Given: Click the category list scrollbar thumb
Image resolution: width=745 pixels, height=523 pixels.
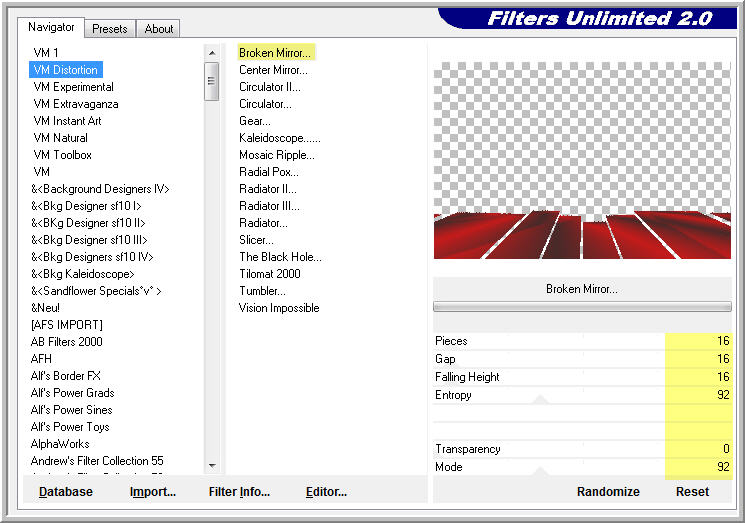Looking at the screenshot, I should point(212,81).
